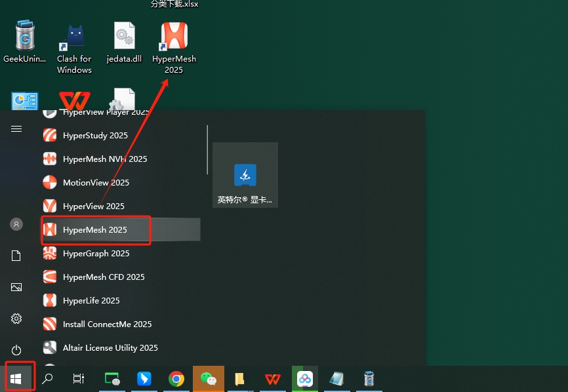This screenshot has height=392, width=568.
Task: Open Task View on taskbar
Action: tap(79, 379)
